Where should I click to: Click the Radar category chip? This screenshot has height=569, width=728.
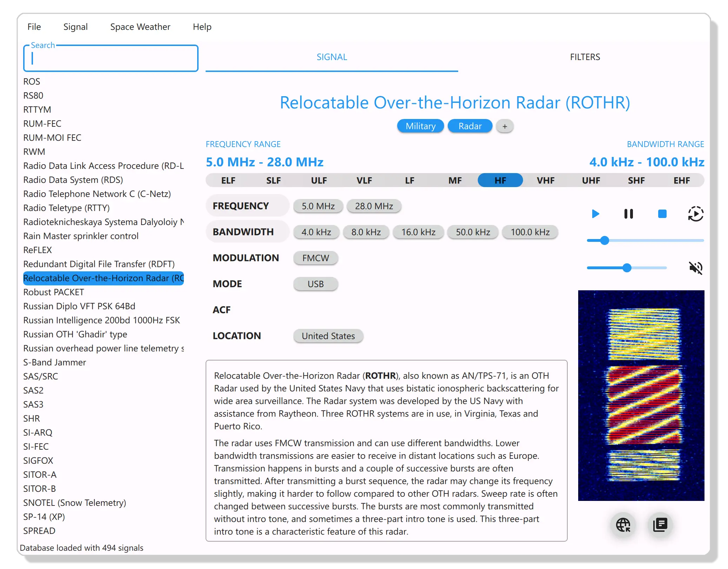[x=470, y=126]
